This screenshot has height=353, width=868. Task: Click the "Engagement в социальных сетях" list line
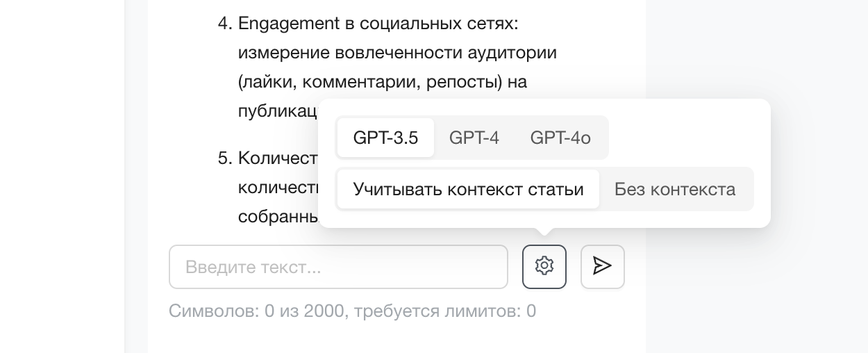coord(378,24)
